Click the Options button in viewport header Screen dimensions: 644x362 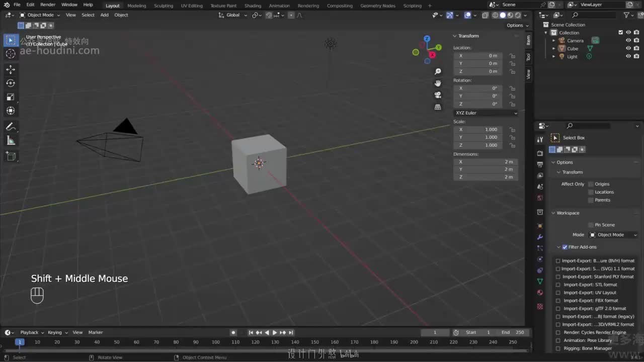click(x=517, y=26)
